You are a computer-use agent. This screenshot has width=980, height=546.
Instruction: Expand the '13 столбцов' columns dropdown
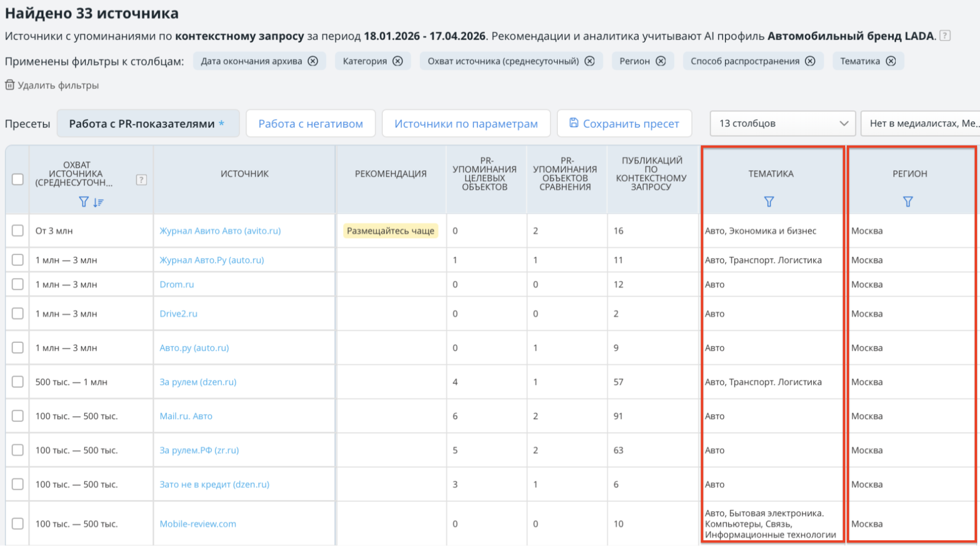[x=783, y=124]
